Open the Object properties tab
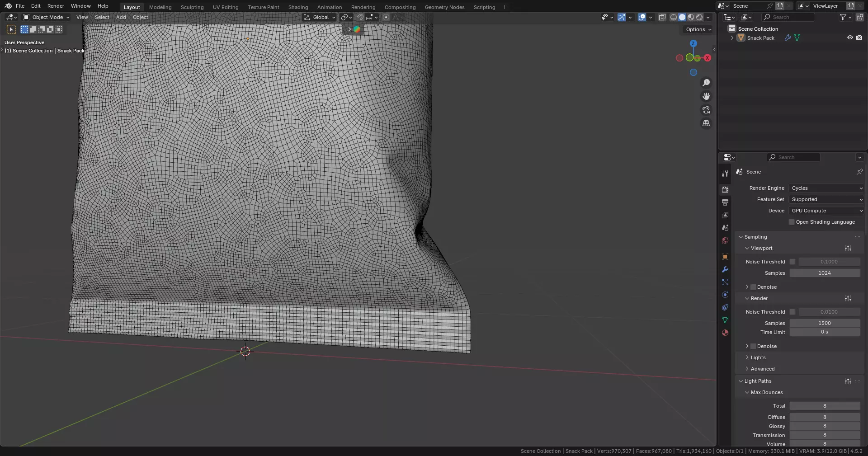The image size is (868, 456). pyautogui.click(x=725, y=257)
